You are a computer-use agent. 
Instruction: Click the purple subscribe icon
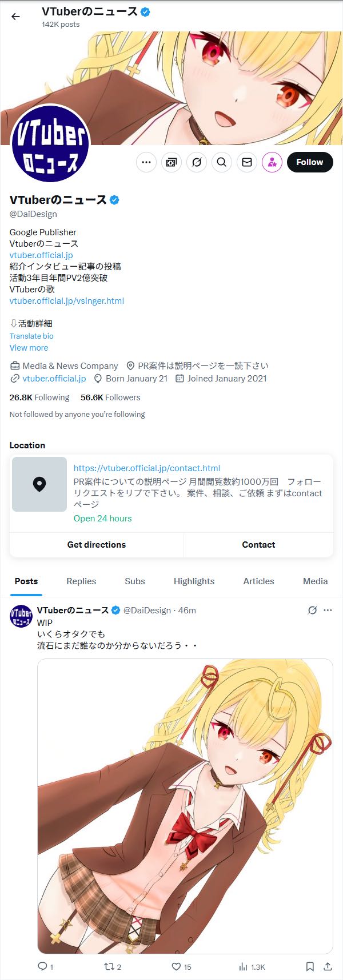[272, 162]
